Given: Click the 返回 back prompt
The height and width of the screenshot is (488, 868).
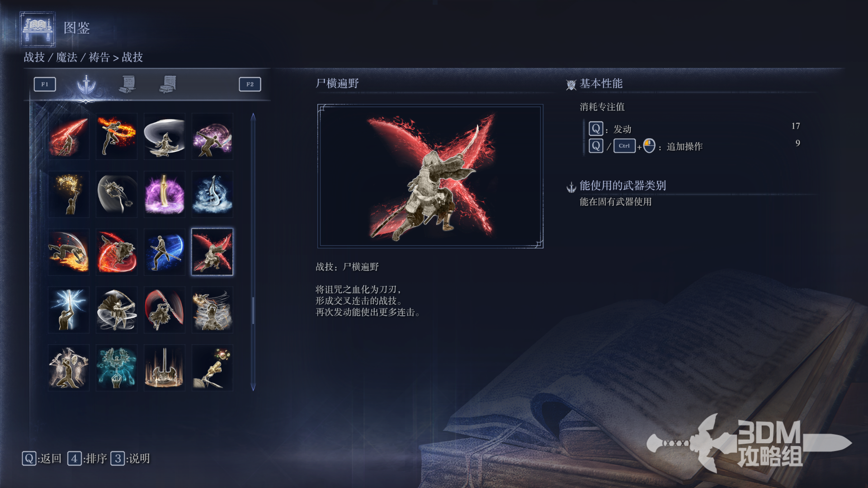Looking at the screenshot, I should pyautogui.click(x=42, y=459).
